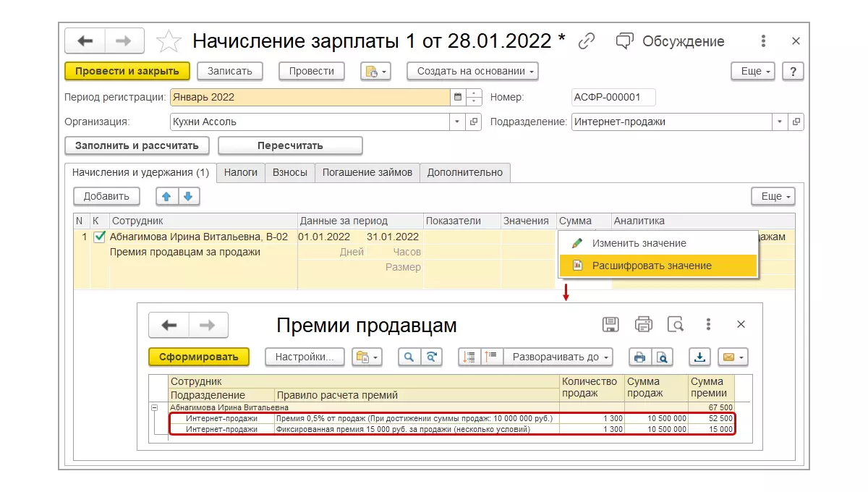
Task: Go back using the main window arrow
Action: [85, 41]
